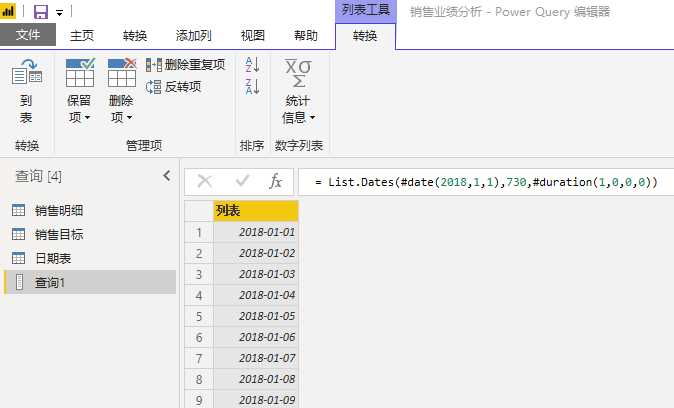The image size is (674, 408).
Task: Select the cell 2018-01-02
Action: (x=256, y=253)
